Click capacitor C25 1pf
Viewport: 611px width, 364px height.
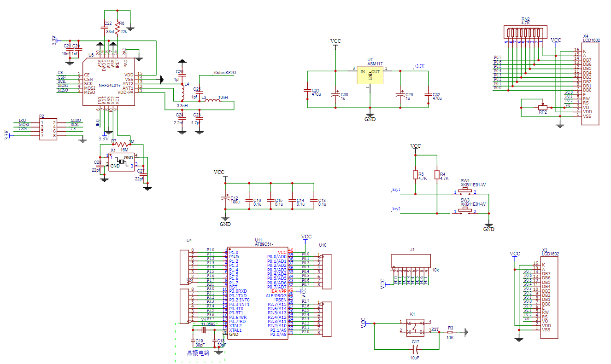[199, 92]
